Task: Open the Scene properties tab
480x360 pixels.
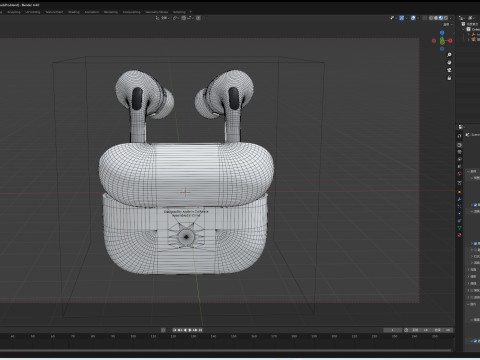Action: (x=459, y=166)
